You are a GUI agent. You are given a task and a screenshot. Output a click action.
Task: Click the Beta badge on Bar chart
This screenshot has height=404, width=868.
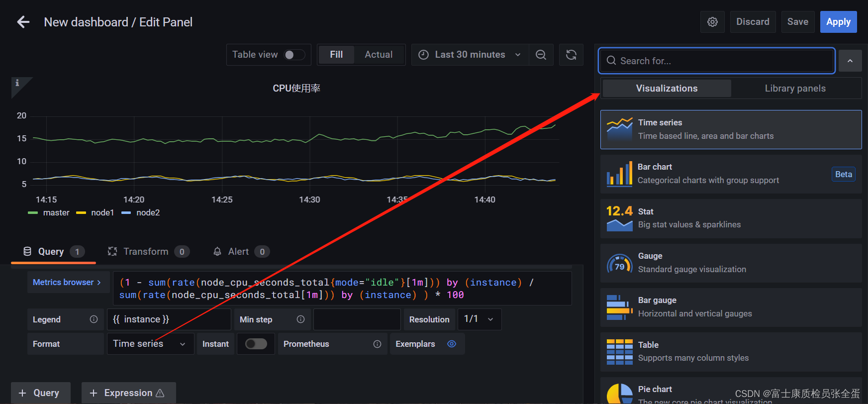coord(843,174)
